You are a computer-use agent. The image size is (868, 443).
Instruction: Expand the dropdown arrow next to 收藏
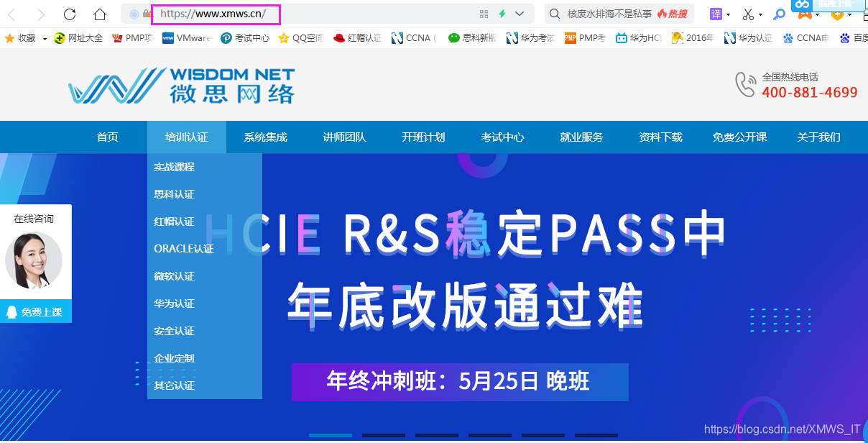tap(45, 39)
